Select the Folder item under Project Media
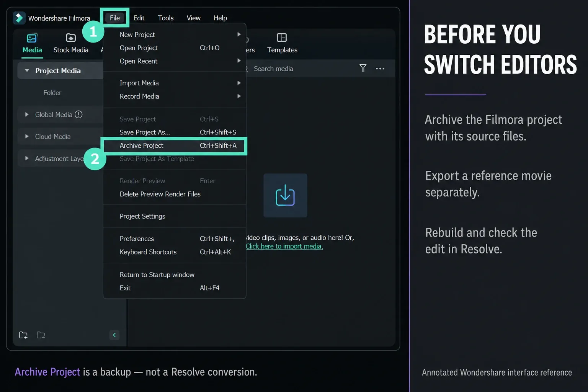The height and width of the screenshot is (392, 588). tap(52, 93)
